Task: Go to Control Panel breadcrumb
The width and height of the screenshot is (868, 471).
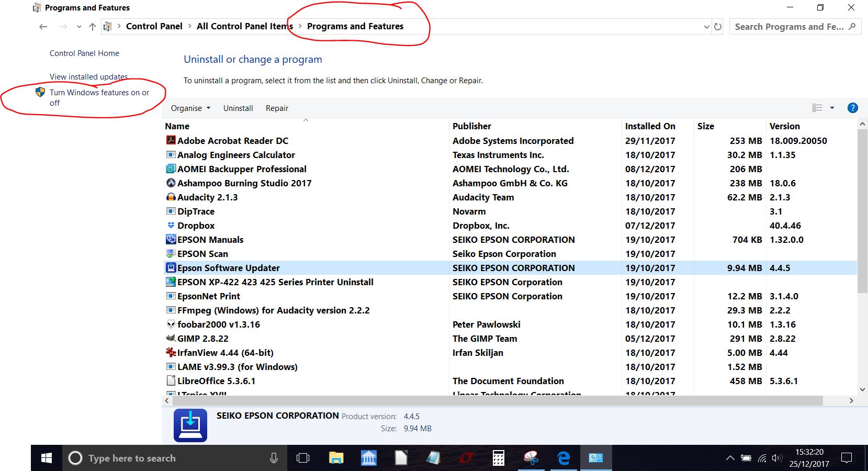Action: tap(154, 26)
